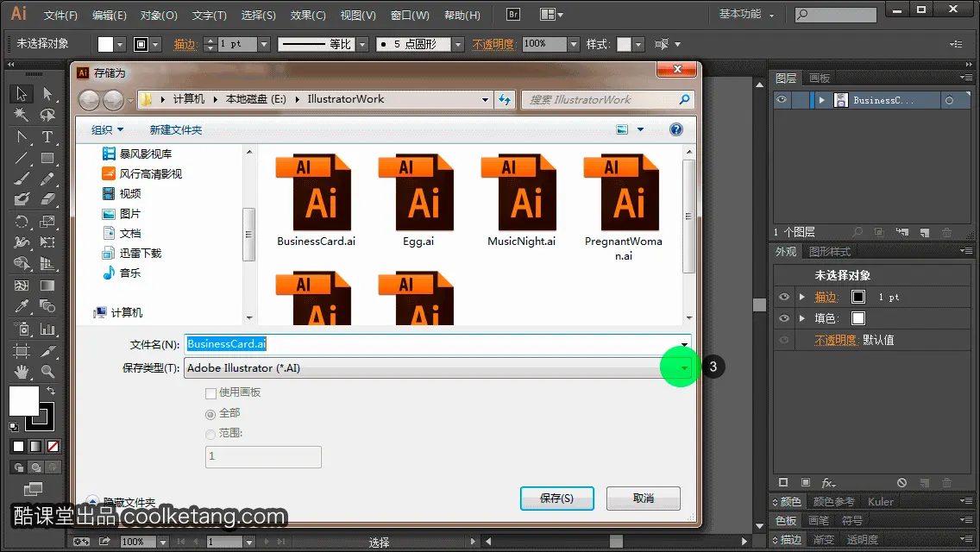Click the back arrow in save dialog
980x552 pixels.
[x=90, y=99]
